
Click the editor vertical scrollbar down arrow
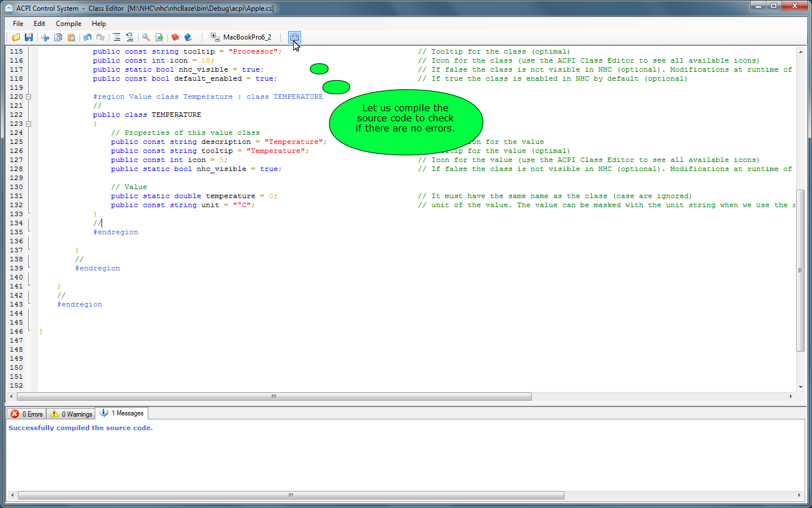(x=800, y=387)
